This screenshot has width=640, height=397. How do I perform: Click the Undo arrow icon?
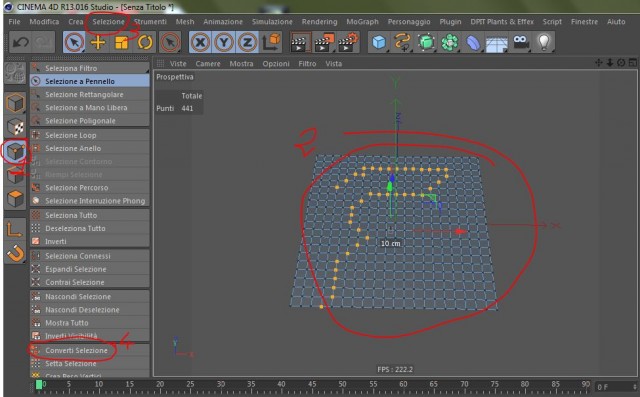pos(20,42)
